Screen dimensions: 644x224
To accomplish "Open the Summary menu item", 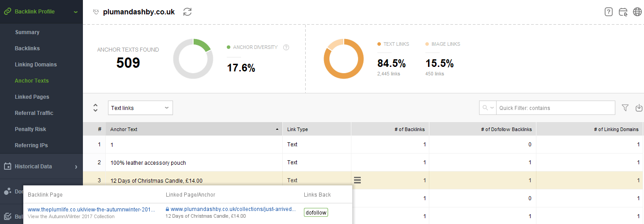I will (x=27, y=32).
